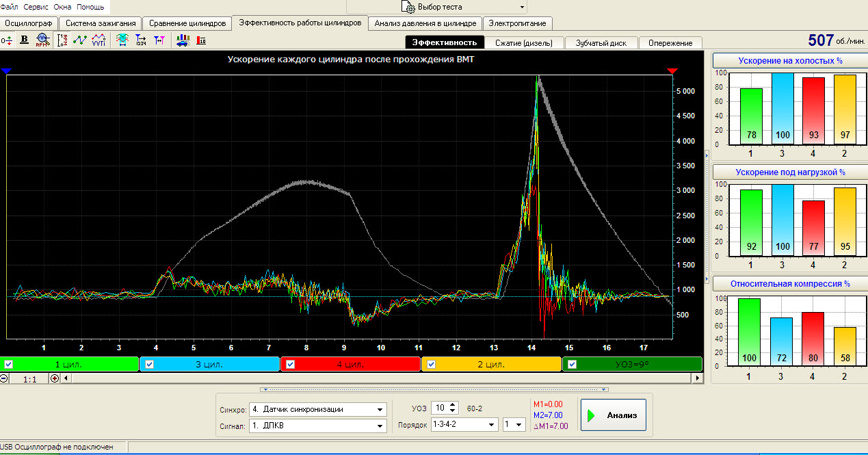Toggle the 3 цил. blue checkbox
This screenshot has width=868, height=455.
pos(148,364)
